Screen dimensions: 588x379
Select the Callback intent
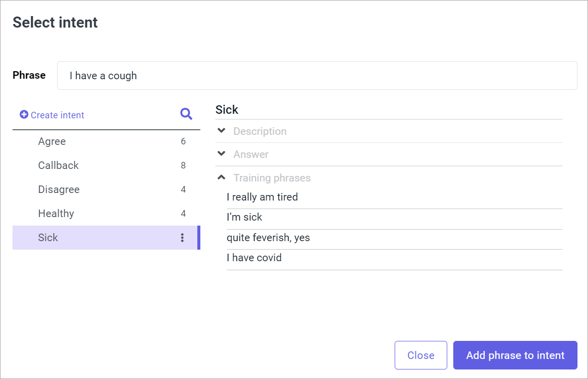pos(58,165)
